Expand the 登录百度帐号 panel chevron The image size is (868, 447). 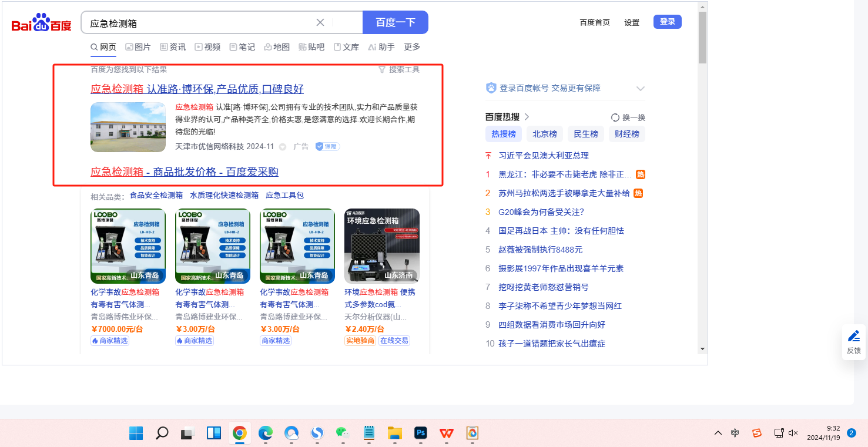tap(641, 88)
